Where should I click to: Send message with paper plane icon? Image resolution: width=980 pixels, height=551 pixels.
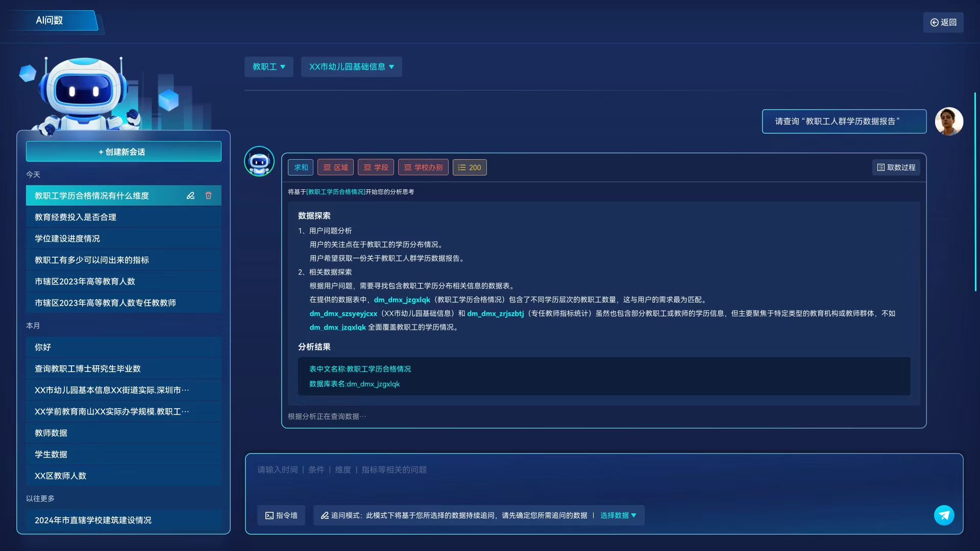coord(944,515)
